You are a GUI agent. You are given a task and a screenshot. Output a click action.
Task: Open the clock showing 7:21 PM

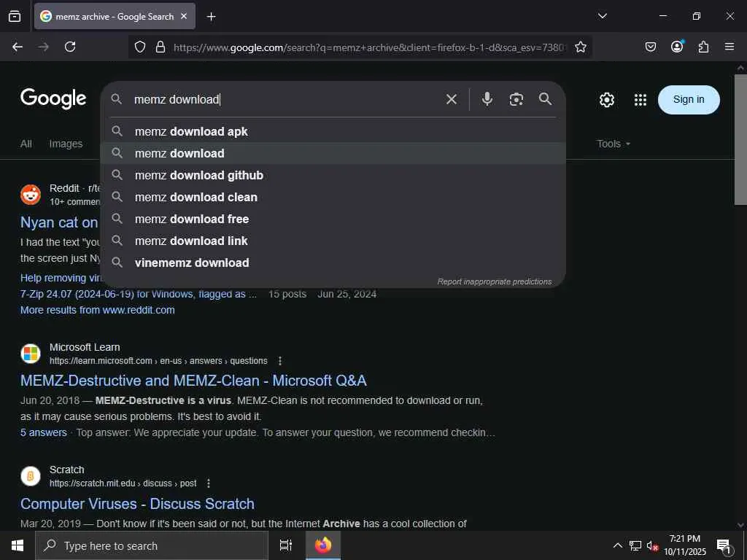click(685, 545)
